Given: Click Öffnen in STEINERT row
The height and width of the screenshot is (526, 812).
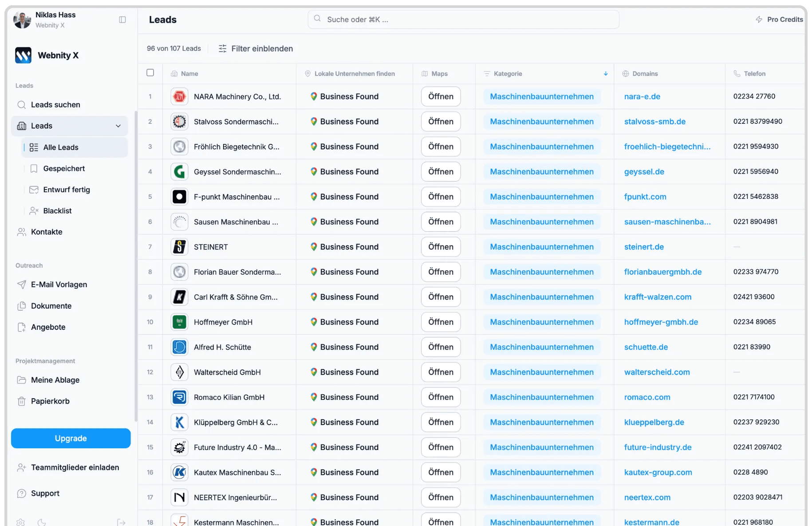Looking at the screenshot, I should click(x=441, y=247).
